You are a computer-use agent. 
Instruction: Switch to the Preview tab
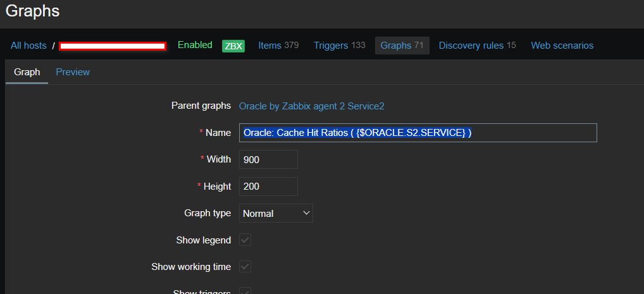pos(73,72)
